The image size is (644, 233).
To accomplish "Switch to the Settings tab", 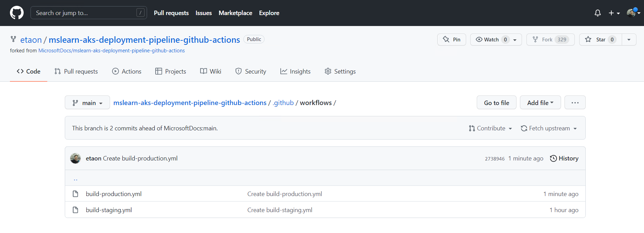I will click(340, 71).
